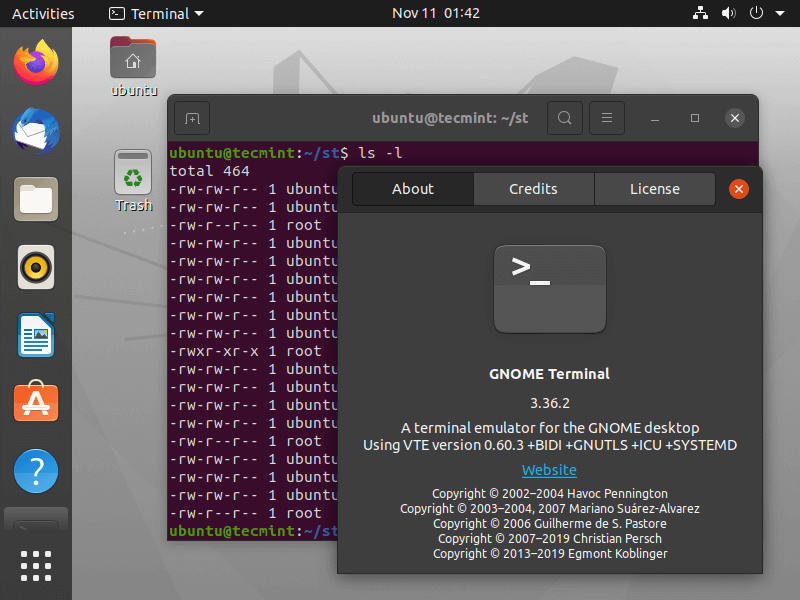Open Ubuntu Software store
The height and width of the screenshot is (600, 800).
tap(36, 403)
